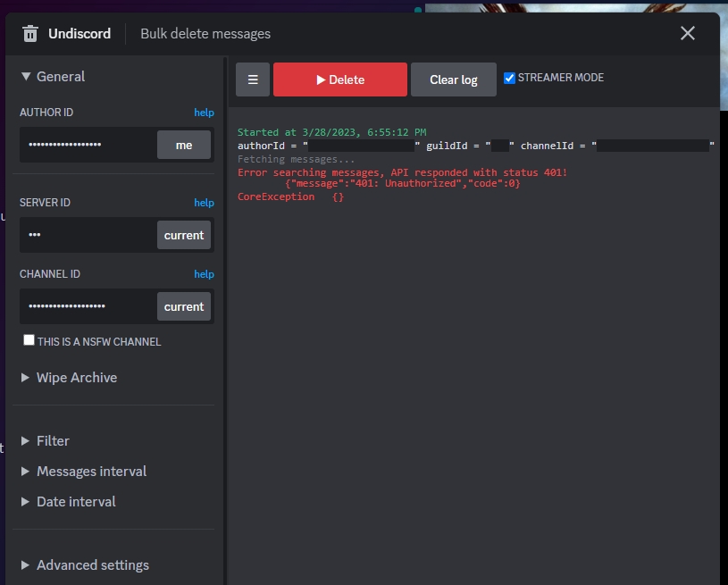Viewport: 728px width, 585px height.
Task: Clear the log output
Action: point(454,79)
